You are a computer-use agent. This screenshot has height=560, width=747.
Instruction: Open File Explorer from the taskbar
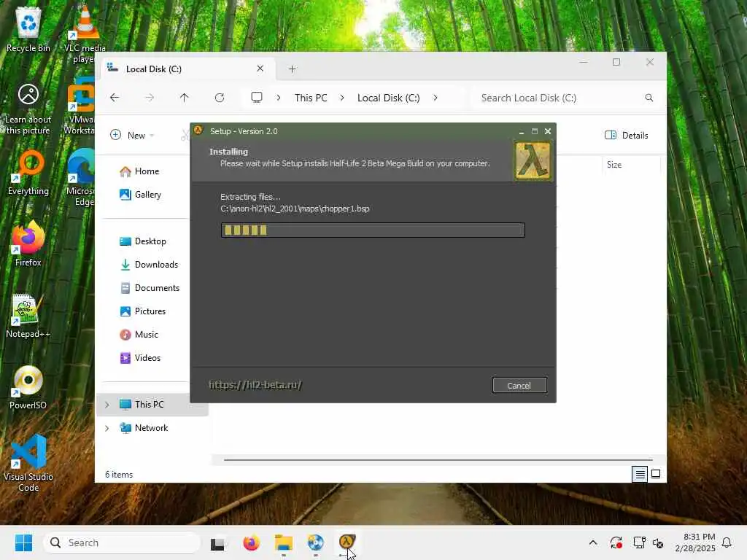pyautogui.click(x=284, y=542)
